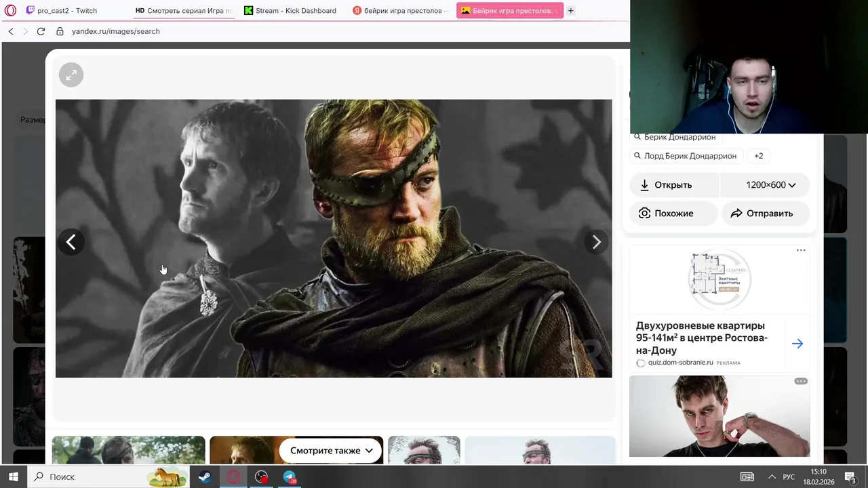Reload the page with the refresh icon
Image resolution: width=868 pixels, height=488 pixels.
click(x=41, y=31)
